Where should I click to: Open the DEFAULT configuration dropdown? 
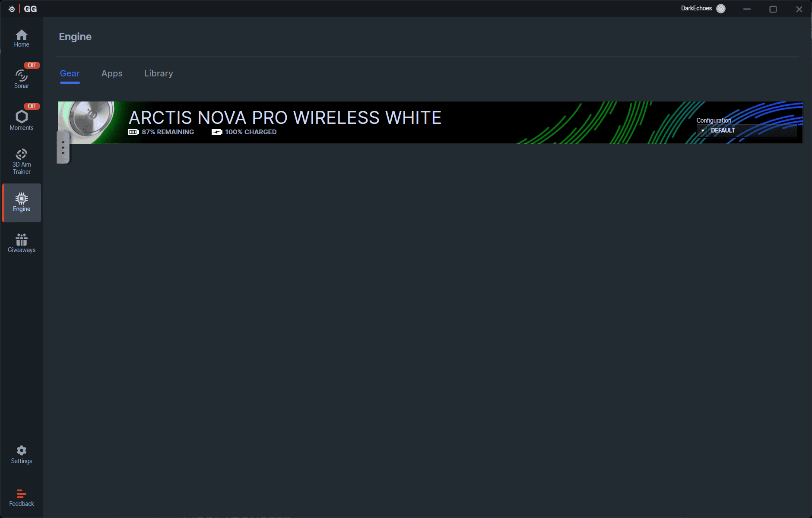point(747,130)
